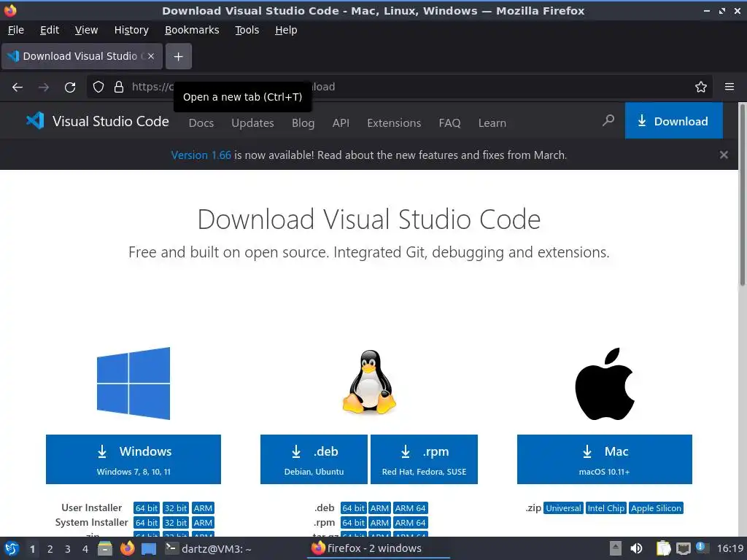747x560 pixels.
Task: Download the .deb package
Action: point(314,459)
